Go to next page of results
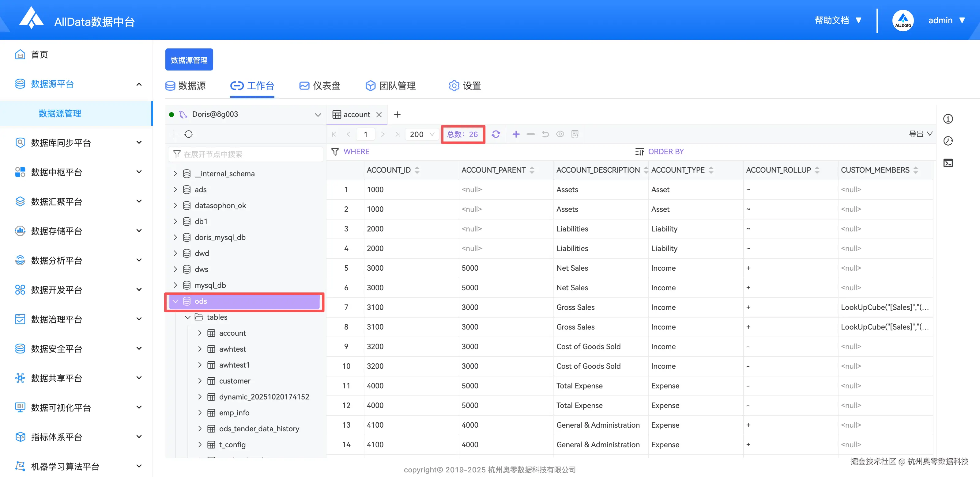The width and height of the screenshot is (980, 477). 383,134
